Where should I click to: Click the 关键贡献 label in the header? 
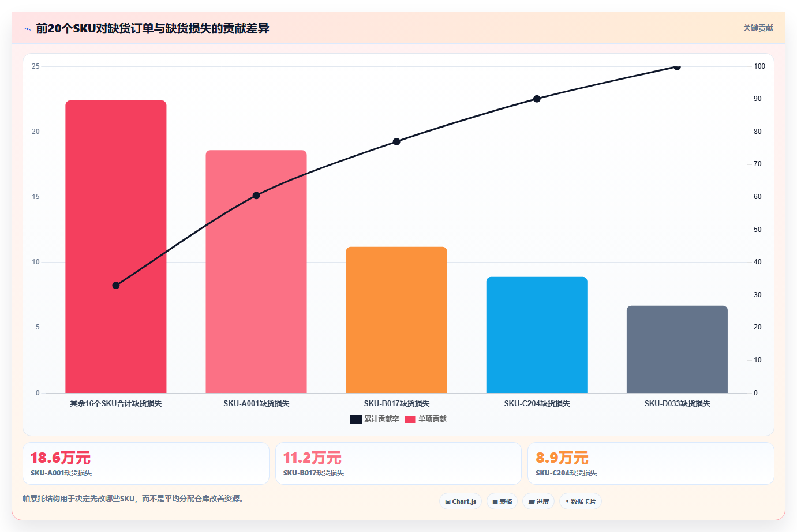(758, 28)
